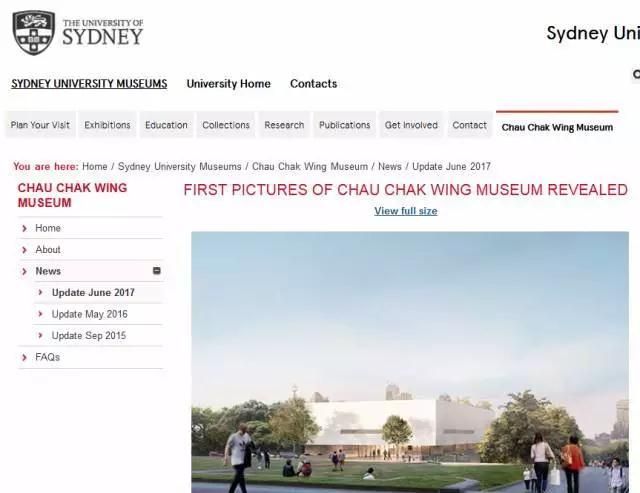The width and height of the screenshot is (640, 493).
Task: Click the chevron arrow beside FAQs
Action: (24, 358)
